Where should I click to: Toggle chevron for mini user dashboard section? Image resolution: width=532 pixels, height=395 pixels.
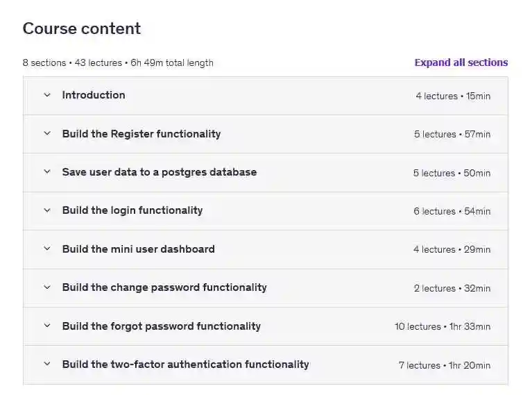47,249
